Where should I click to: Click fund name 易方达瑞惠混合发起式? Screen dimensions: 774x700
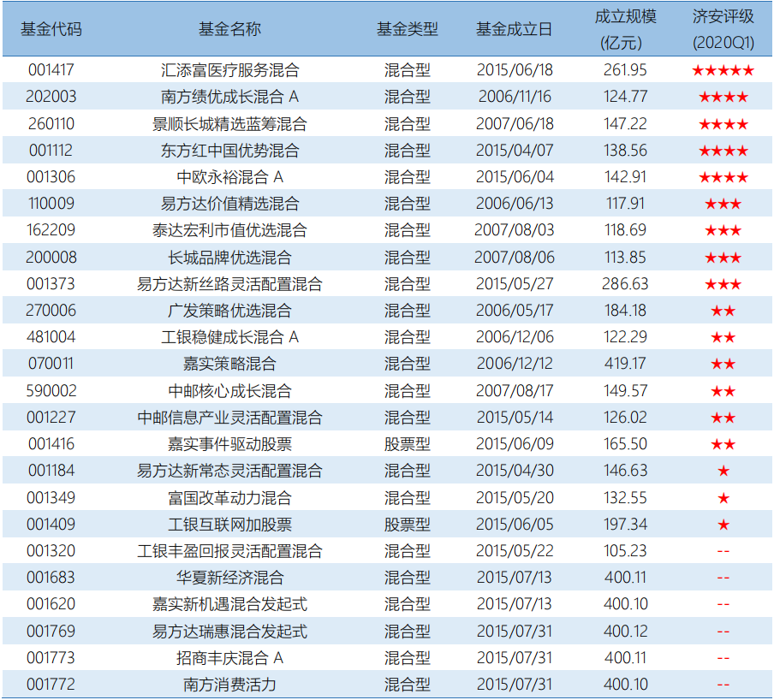pyautogui.click(x=229, y=632)
